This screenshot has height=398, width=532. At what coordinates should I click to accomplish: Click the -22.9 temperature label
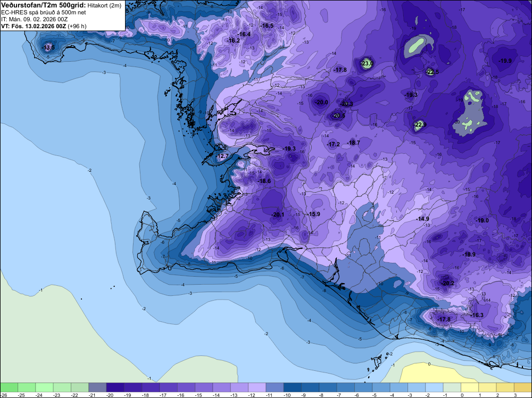coord(420,125)
